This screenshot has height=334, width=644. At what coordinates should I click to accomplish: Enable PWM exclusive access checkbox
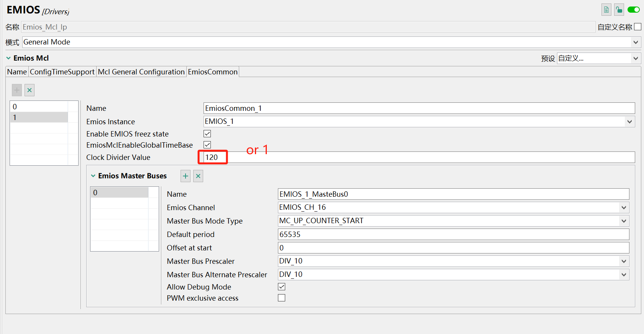282,298
